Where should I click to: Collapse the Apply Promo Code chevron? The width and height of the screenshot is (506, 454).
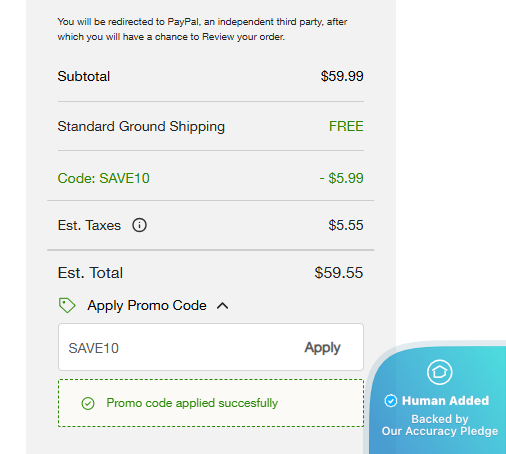[223, 306]
